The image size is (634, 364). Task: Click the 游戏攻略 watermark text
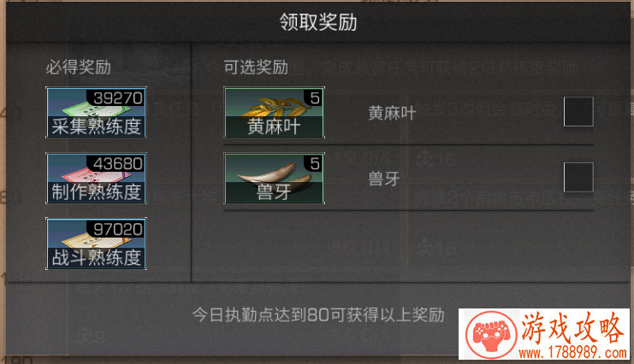[572, 328]
